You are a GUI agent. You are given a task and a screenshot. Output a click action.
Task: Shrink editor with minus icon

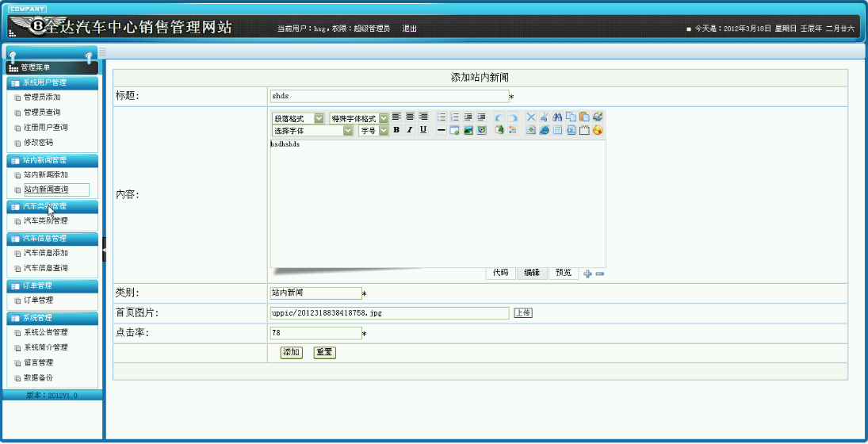[599, 274]
